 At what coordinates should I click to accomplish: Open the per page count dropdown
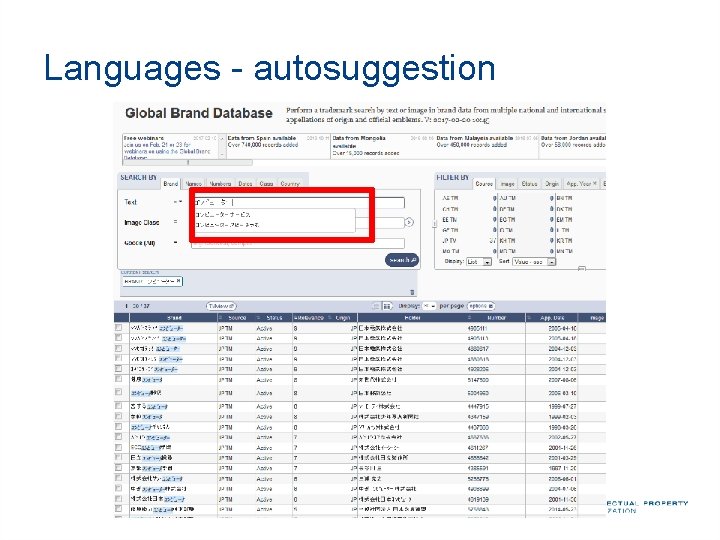[x=429, y=306]
